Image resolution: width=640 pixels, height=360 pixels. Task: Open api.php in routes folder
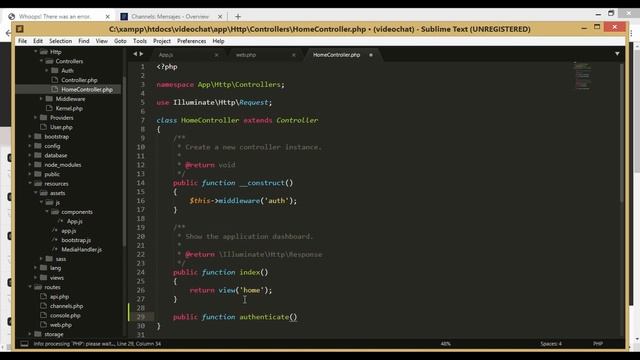(x=59, y=297)
